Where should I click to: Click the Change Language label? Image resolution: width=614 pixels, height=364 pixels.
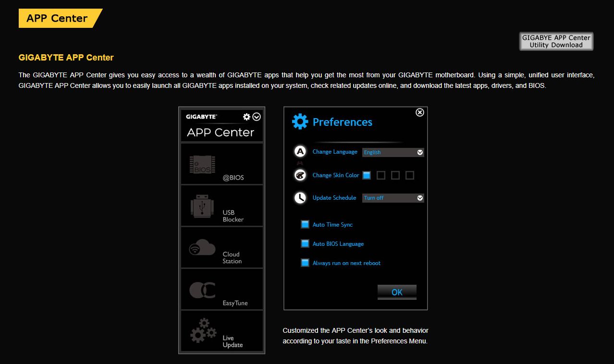(335, 152)
